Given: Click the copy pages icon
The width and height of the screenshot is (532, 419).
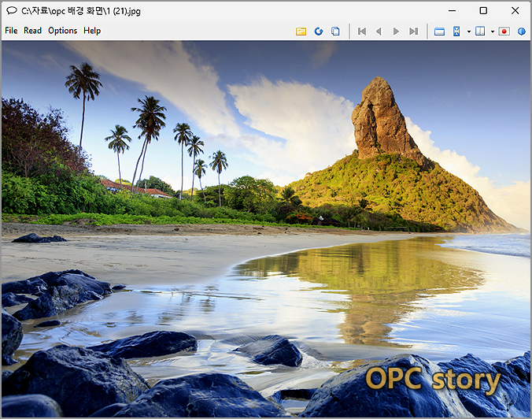Looking at the screenshot, I should tap(335, 32).
